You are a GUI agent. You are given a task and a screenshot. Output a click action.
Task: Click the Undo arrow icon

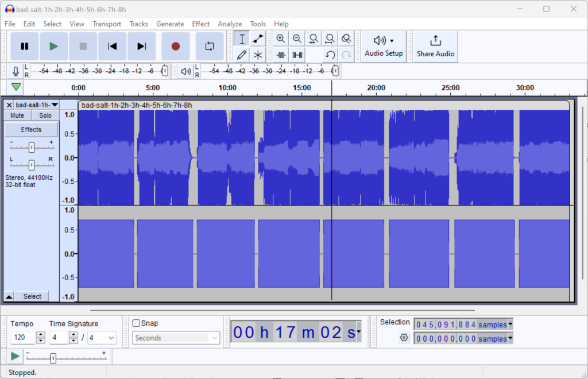point(330,55)
